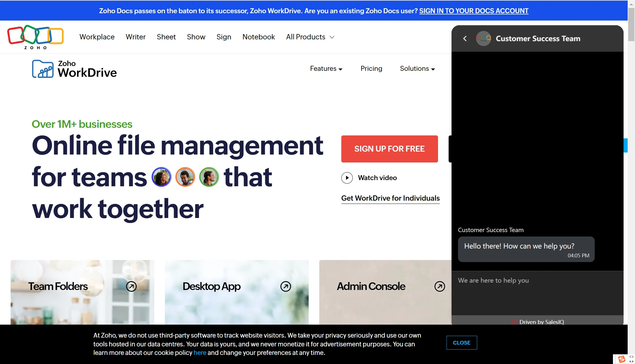The height and width of the screenshot is (364, 635).
Task: Expand the Features dropdown menu
Action: click(326, 69)
